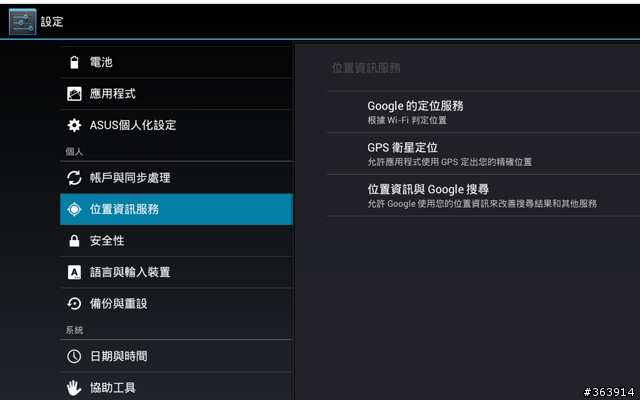The height and width of the screenshot is (400, 640).
Task: Open 帳戶與同步處理 settings
Action: (x=176, y=178)
